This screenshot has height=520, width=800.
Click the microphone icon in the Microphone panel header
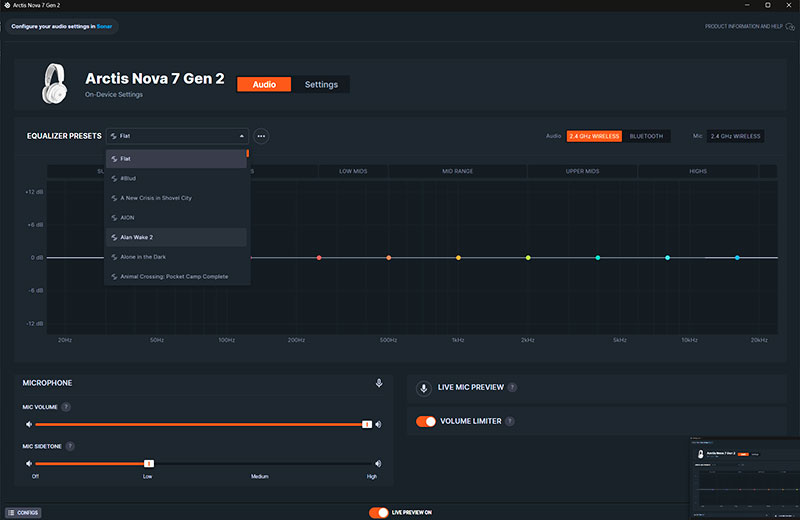tap(379, 383)
